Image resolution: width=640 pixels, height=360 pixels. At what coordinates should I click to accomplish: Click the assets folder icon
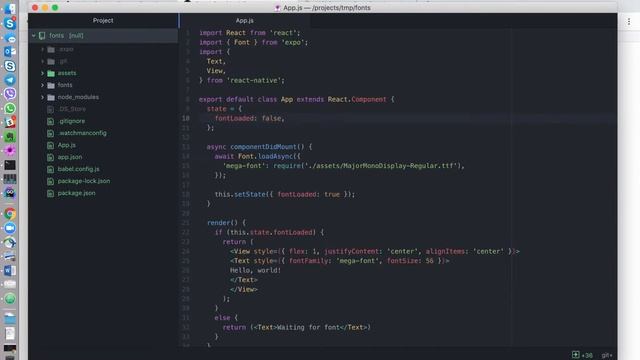[51, 73]
